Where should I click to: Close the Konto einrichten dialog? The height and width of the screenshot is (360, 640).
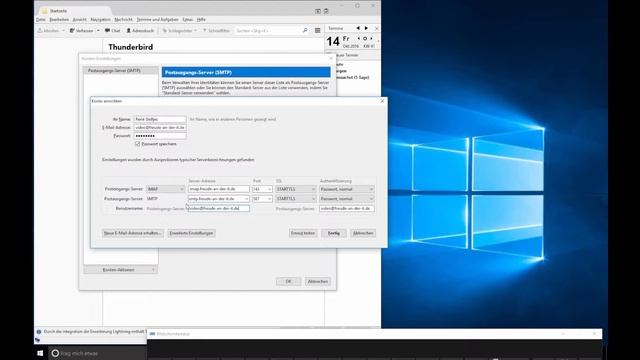(382, 101)
